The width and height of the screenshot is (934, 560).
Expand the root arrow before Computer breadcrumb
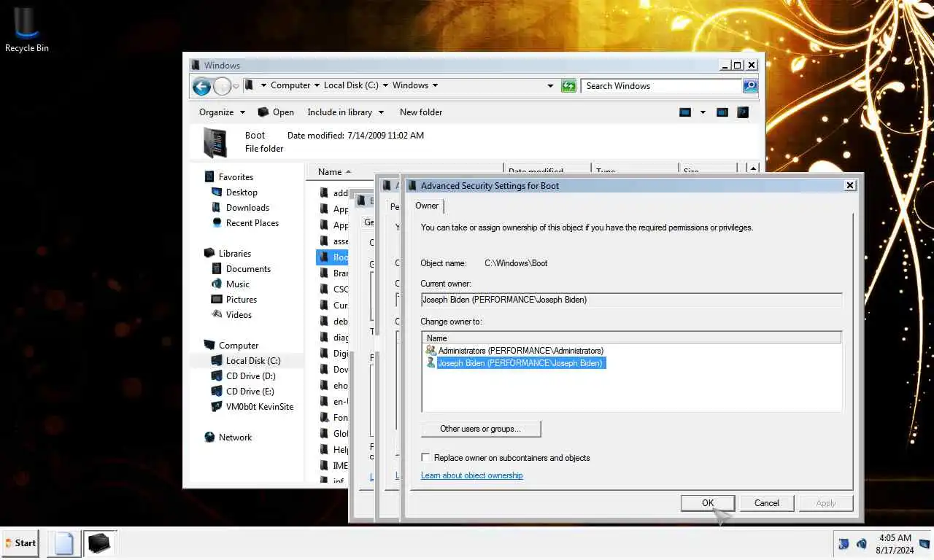263,85
